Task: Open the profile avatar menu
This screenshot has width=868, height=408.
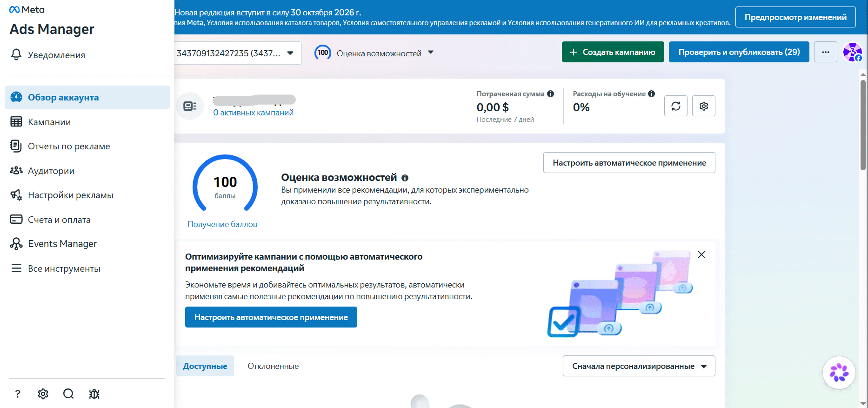Action: 853,52
